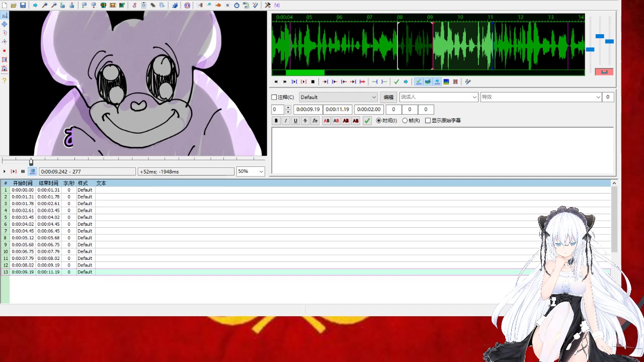This screenshot has height=362, width=644.
Task: Open visual typesetting help question mark
Action: [5, 80]
